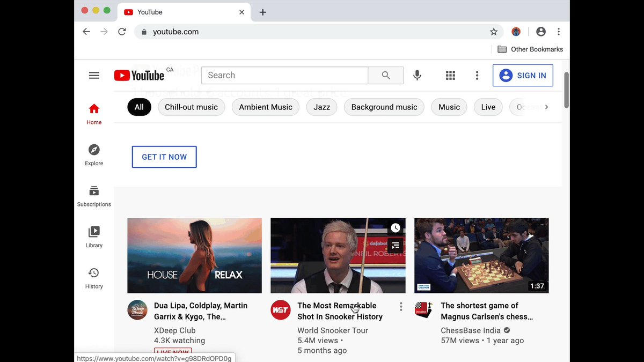Start voice search with microphone icon
Image resolution: width=644 pixels, height=362 pixels.
[417, 76]
